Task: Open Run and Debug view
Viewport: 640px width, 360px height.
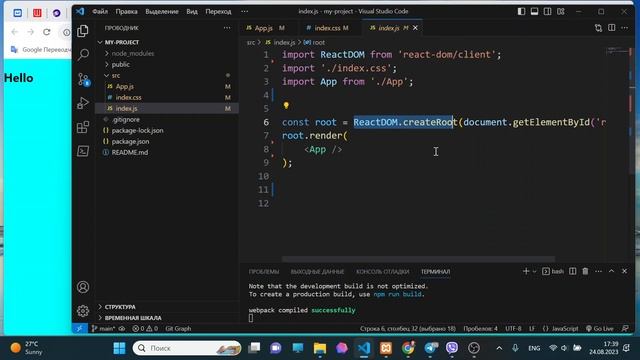Action: pyautogui.click(x=83, y=103)
